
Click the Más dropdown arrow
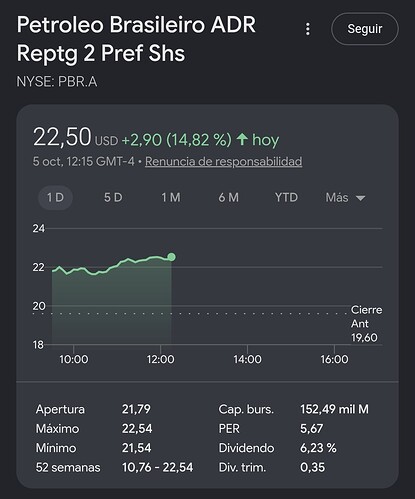(360, 198)
